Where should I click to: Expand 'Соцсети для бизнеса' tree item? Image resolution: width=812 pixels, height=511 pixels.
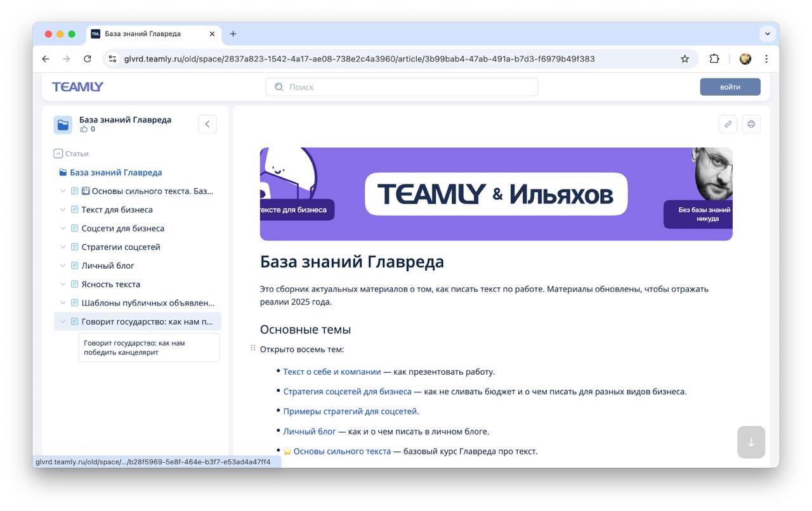click(63, 228)
